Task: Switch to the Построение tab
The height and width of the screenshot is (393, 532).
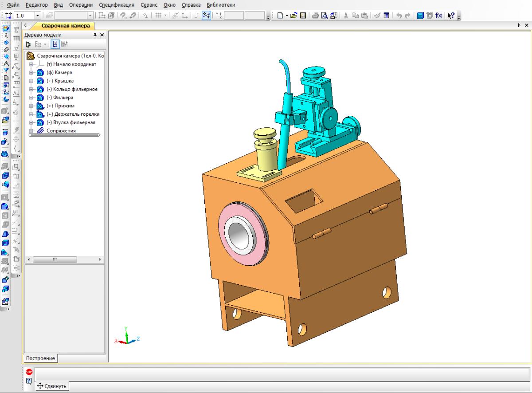Action: 40,358
